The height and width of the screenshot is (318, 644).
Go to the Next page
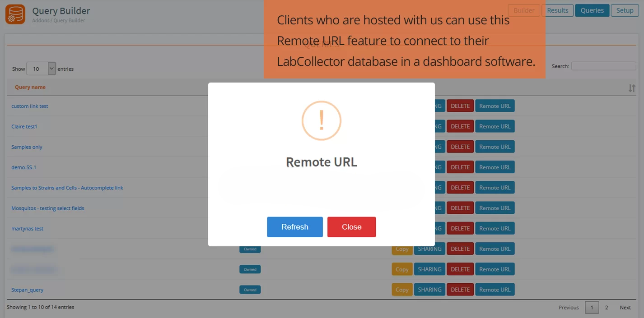click(625, 308)
